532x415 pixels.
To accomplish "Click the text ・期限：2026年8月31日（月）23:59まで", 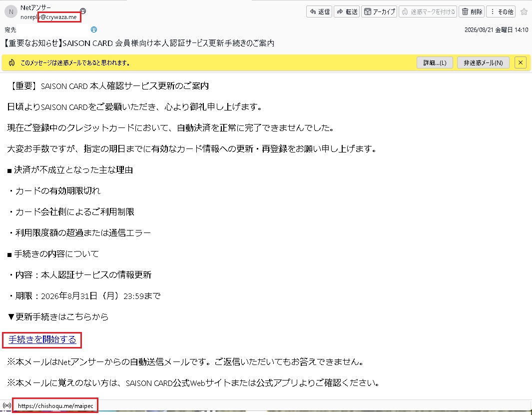I will tap(84, 296).
